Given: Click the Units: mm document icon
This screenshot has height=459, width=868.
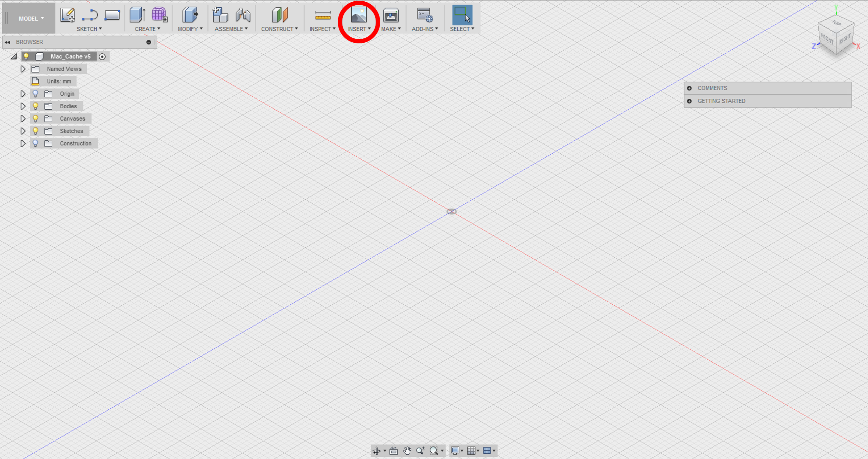Looking at the screenshot, I should click(x=35, y=81).
